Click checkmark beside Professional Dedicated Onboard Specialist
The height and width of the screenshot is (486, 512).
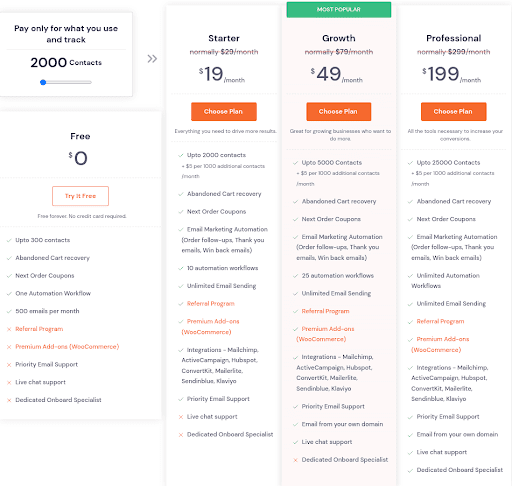point(410,470)
